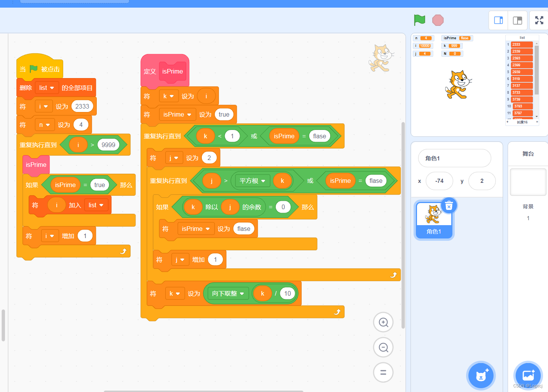Zoom in on the code workspace

[383, 322]
